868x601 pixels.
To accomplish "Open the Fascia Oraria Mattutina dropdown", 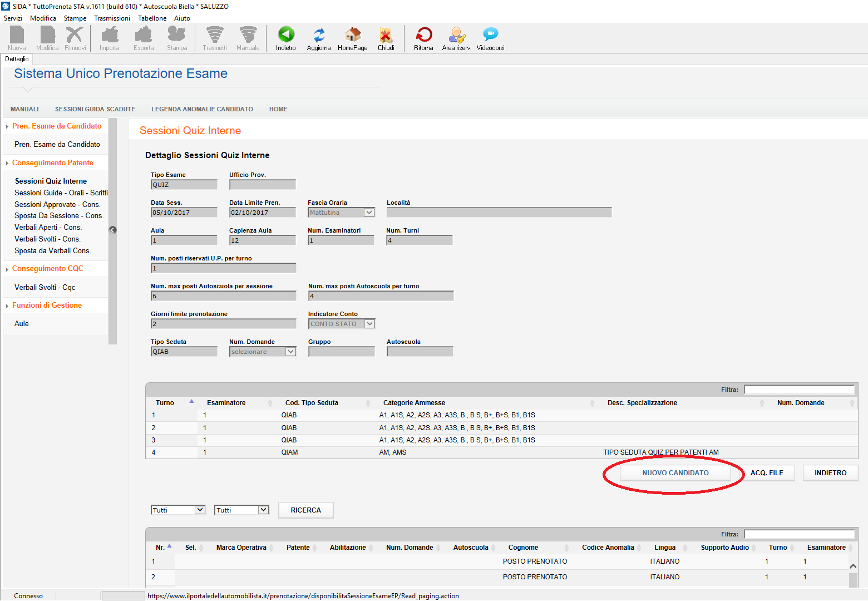I will click(x=369, y=213).
